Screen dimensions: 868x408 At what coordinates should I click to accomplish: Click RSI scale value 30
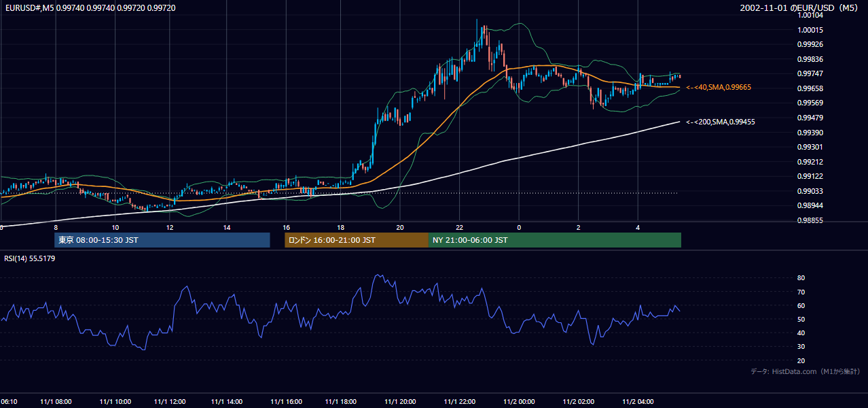pos(801,347)
